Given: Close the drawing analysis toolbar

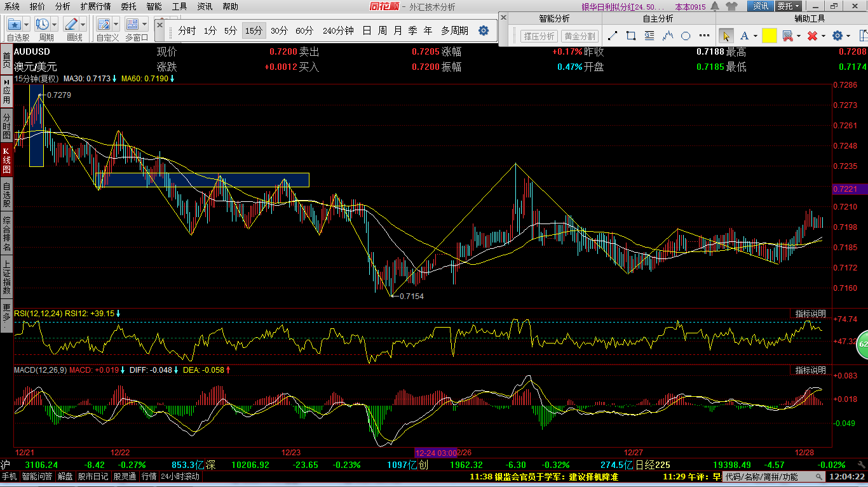Looking at the screenshot, I should coord(503,17).
